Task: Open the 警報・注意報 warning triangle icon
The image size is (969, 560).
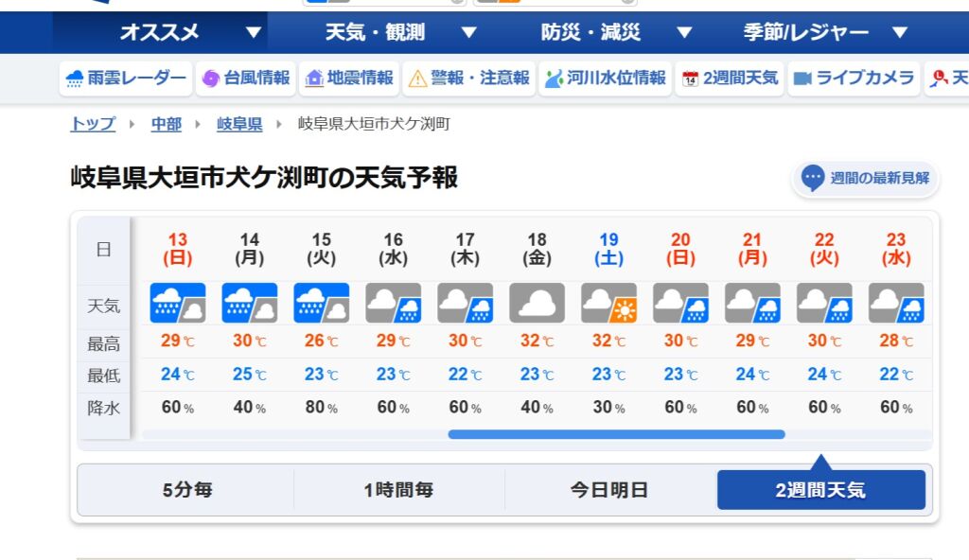Action: point(417,79)
